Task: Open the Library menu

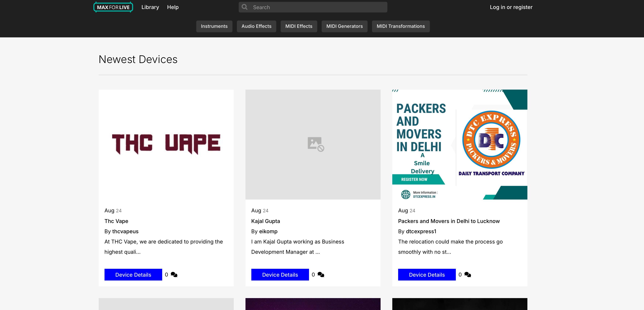Action: pos(150,7)
